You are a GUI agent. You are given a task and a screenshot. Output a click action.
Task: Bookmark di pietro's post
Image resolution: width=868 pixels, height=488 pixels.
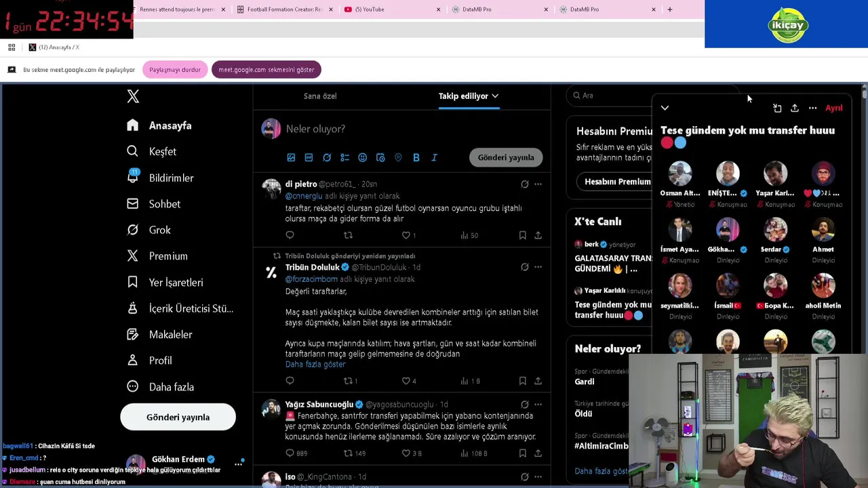[x=522, y=235]
